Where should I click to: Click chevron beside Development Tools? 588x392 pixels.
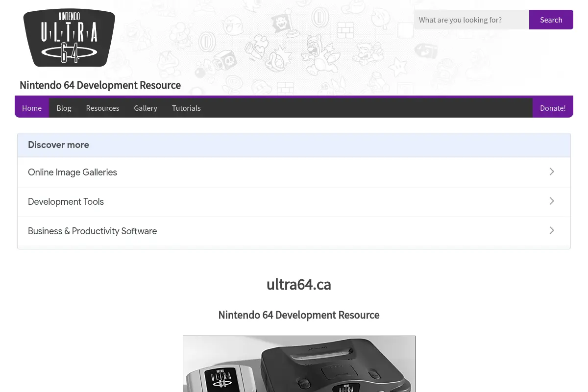[x=552, y=201]
